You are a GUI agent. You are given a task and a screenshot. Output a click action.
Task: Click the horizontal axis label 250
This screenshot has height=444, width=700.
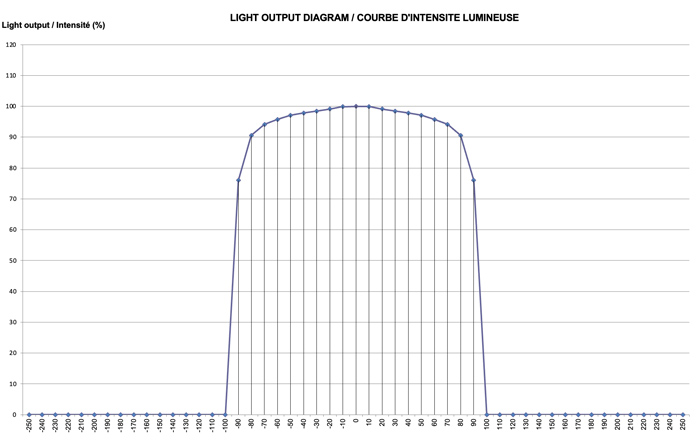click(683, 424)
